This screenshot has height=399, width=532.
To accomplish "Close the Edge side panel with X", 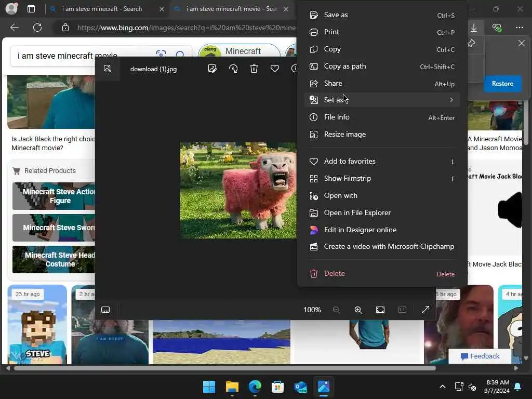I will click(522, 43).
